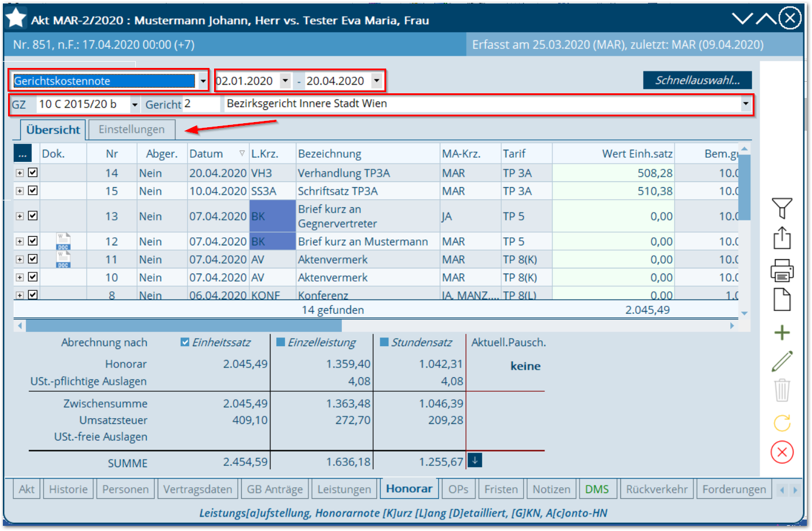Click the red circled X cancel icon

(x=781, y=452)
